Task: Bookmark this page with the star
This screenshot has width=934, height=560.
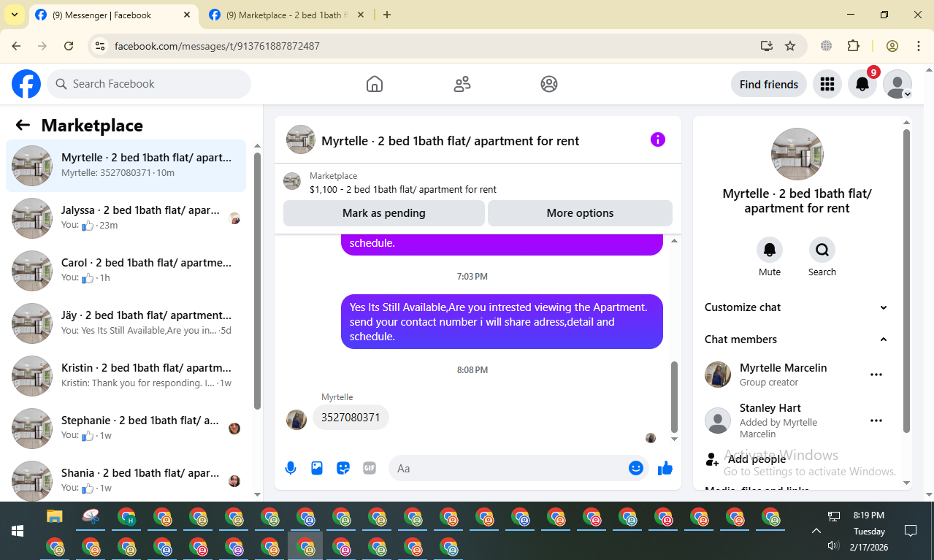Action: pos(790,46)
